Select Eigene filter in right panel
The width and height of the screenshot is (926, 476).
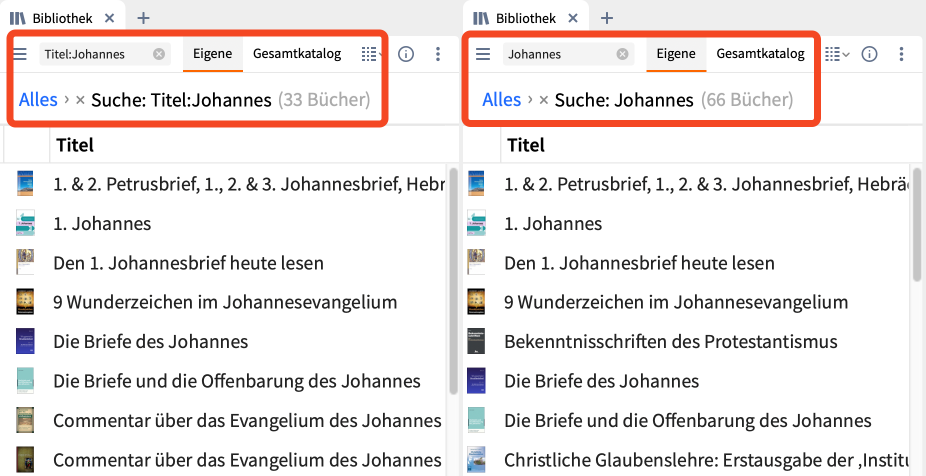[x=676, y=54]
